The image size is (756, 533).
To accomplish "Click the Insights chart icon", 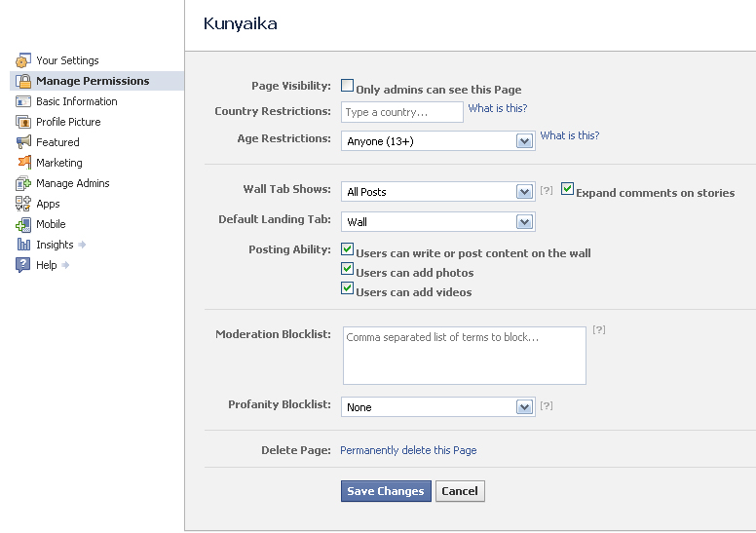I will (x=23, y=245).
